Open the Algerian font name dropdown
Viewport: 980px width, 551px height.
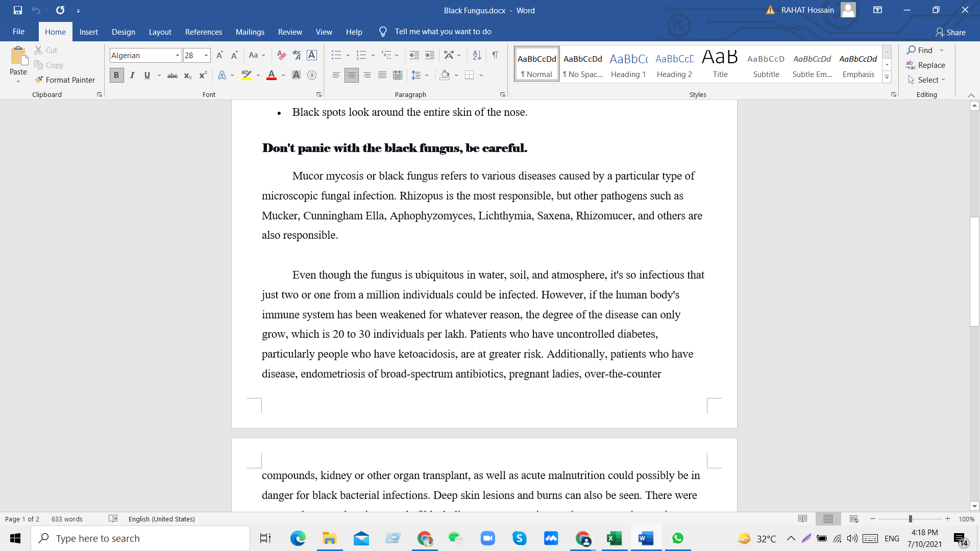[x=177, y=55]
